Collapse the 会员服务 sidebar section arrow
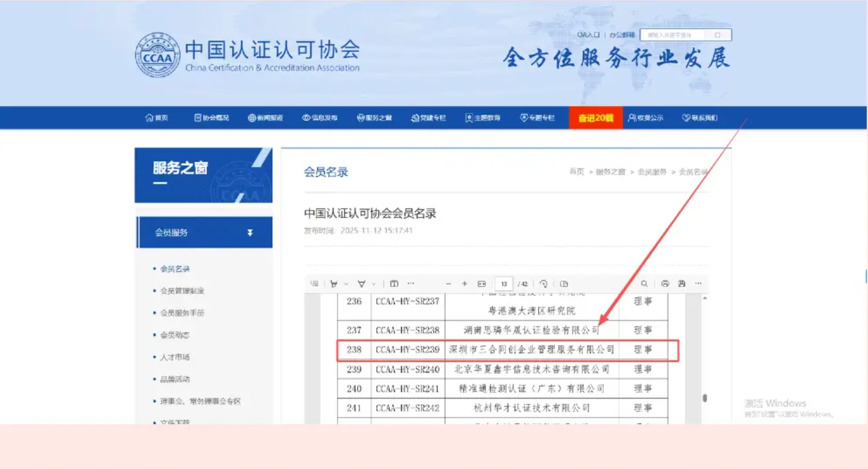The height and width of the screenshot is (469, 868). coord(250,232)
